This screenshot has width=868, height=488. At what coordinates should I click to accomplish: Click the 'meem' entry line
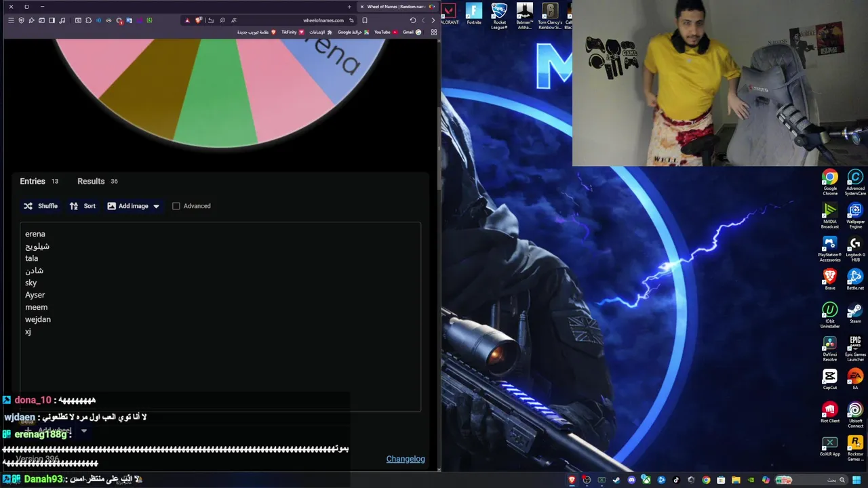pos(37,307)
